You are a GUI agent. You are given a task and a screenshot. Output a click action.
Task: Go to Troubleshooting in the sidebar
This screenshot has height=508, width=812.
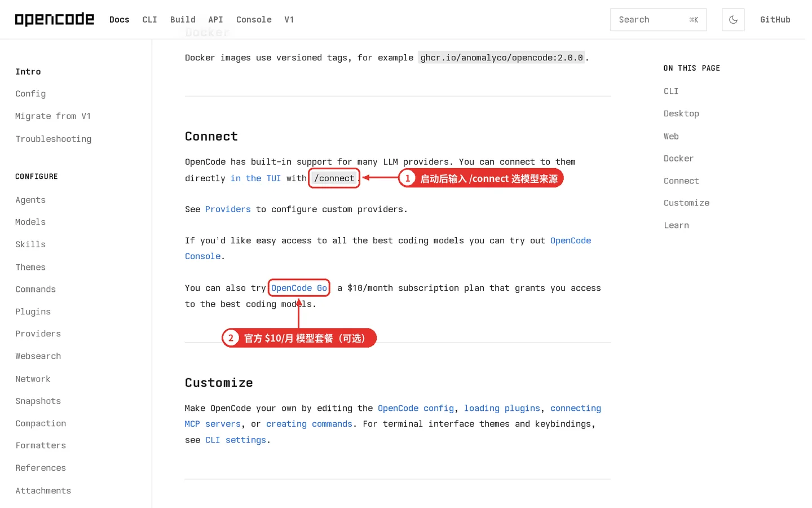click(54, 139)
